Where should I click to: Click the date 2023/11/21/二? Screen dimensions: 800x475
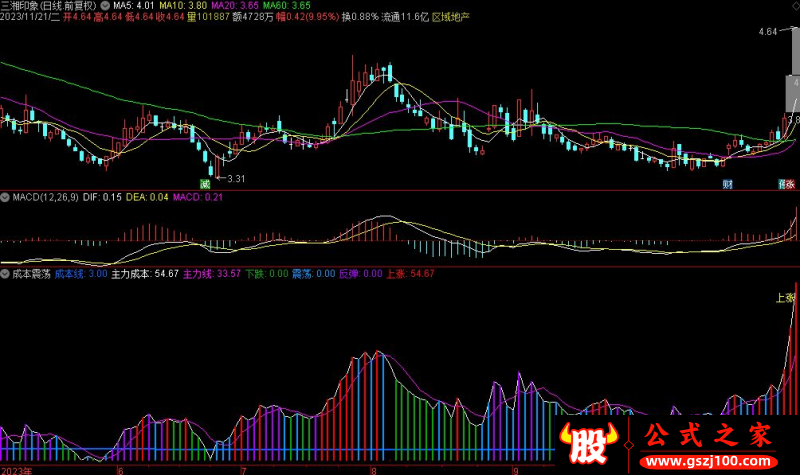point(30,17)
